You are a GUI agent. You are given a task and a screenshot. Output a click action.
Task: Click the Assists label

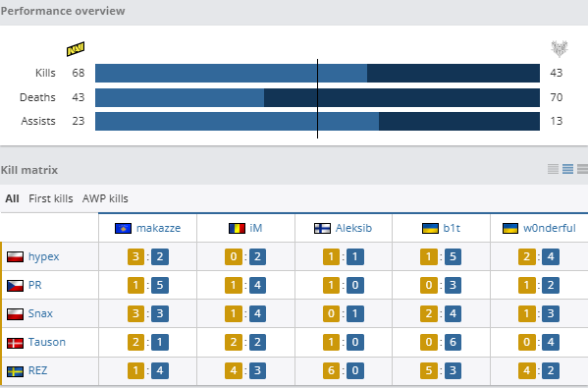pos(38,121)
